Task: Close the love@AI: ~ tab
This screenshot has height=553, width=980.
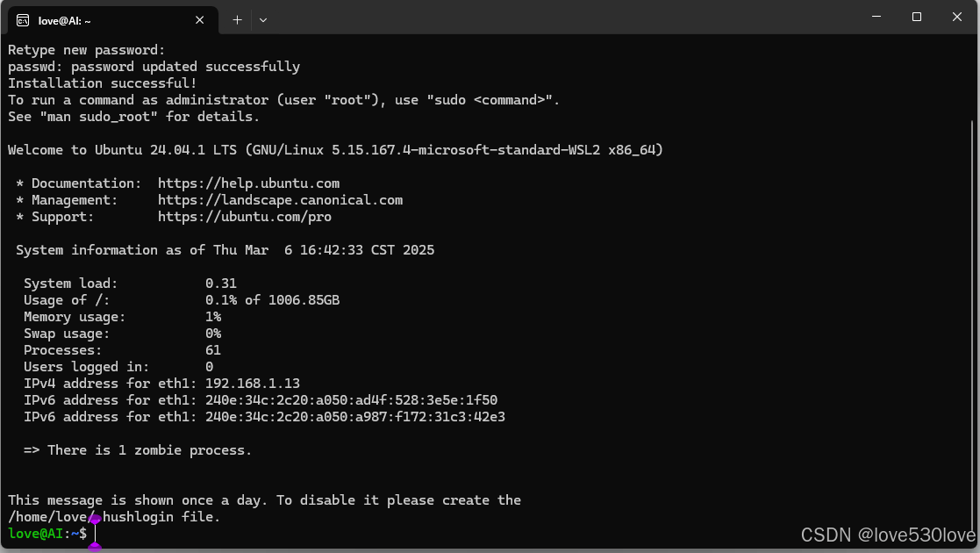Action: coord(199,20)
